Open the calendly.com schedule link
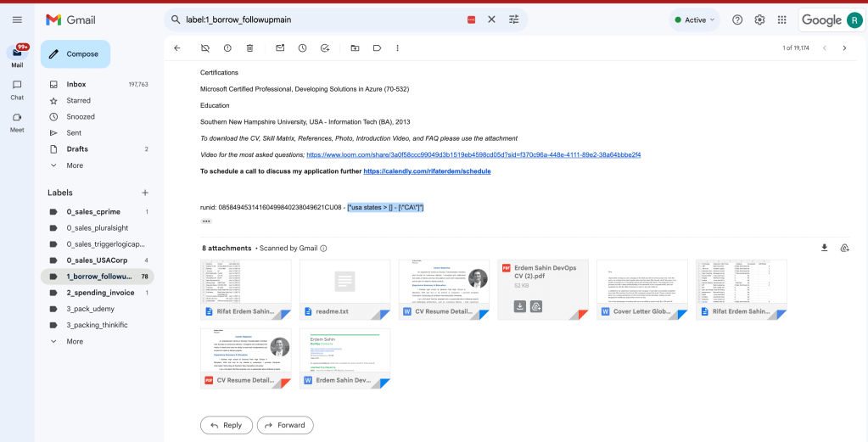Screen dimensions: 868x442 point(427,171)
